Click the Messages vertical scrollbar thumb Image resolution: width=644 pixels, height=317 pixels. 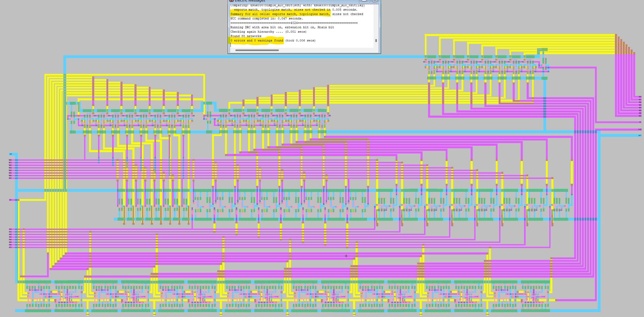(x=376, y=40)
